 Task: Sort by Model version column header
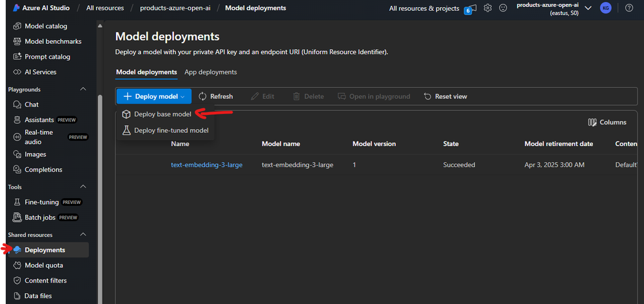pos(374,144)
